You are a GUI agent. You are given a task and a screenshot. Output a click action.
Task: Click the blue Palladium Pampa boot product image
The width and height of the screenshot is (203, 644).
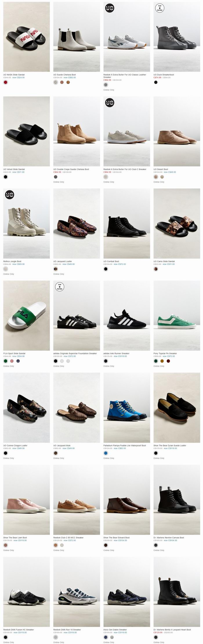(x=127, y=407)
